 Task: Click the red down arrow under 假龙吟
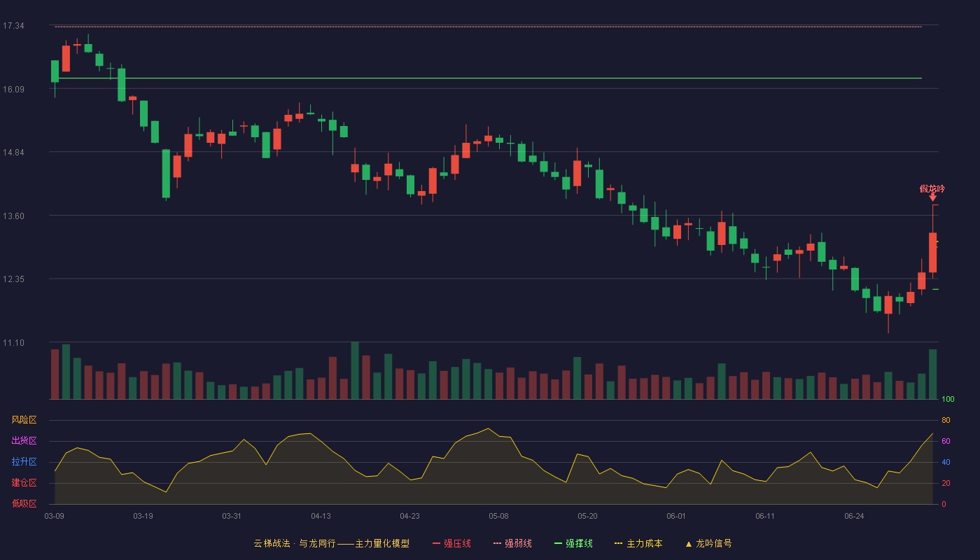click(932, 198)
